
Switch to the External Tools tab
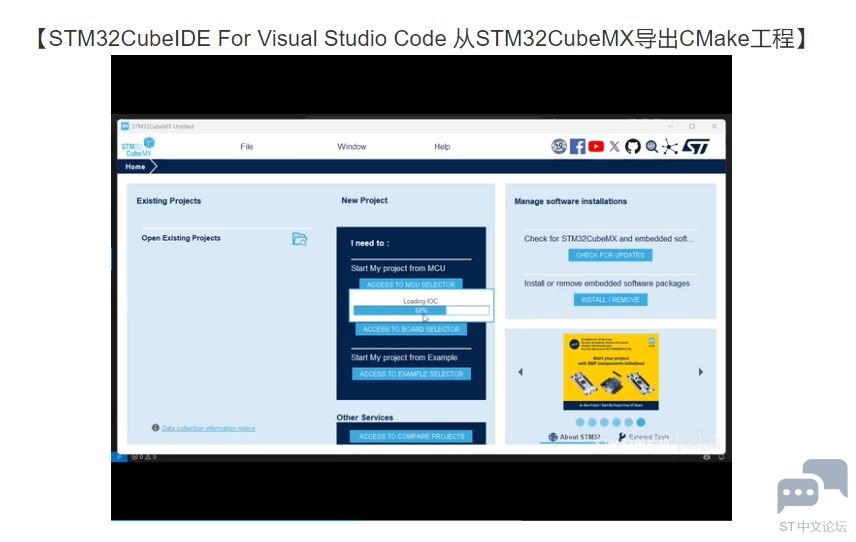point(644,437)
